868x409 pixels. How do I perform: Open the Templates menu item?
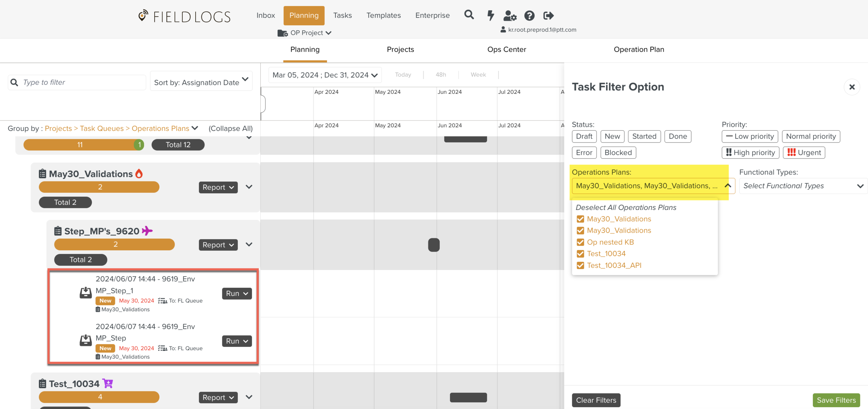tap(383, 15)
